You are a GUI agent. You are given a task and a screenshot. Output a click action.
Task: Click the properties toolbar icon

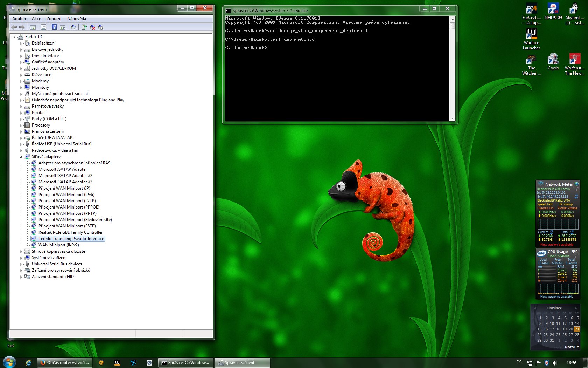43,27
